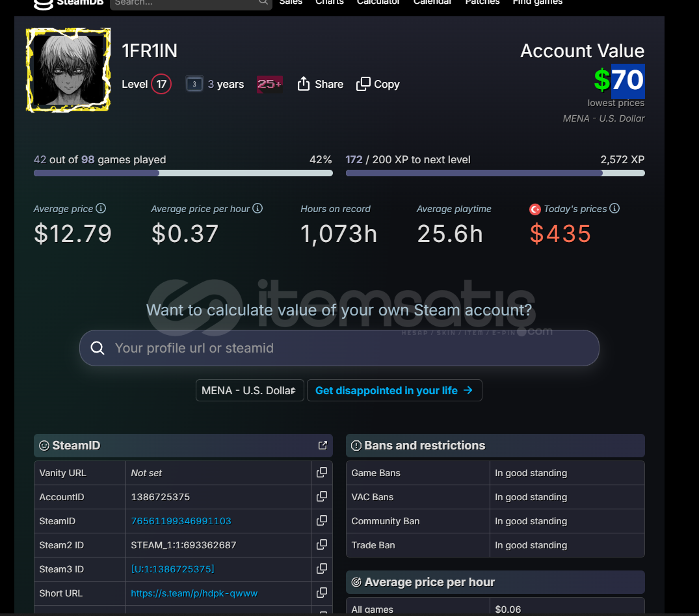
Task: Click icon in Average price per hour header
Action: [356, 582]
